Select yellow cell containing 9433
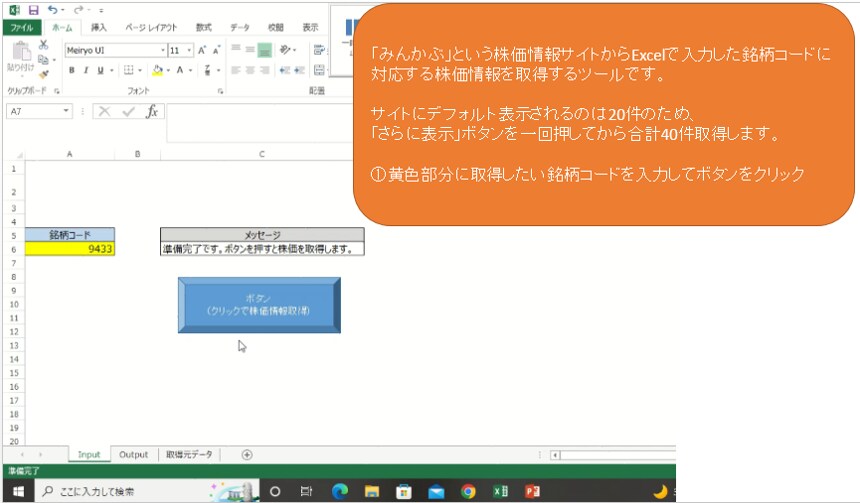The height and width of the screenshot is (503, 860). pos(70,249)
